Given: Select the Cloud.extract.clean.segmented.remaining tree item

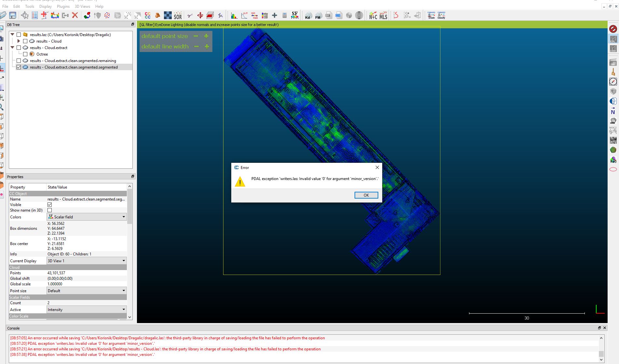Looking at the screenshot, I should pos(73,61).
